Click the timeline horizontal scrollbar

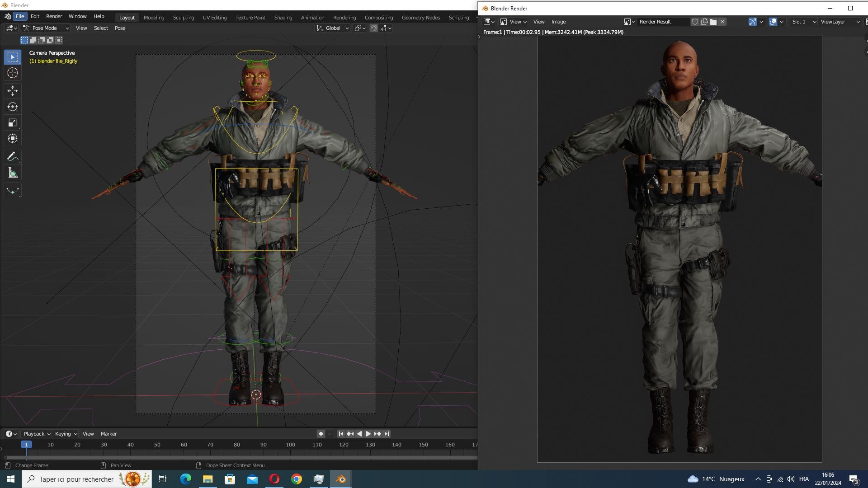tap(240, 458)
